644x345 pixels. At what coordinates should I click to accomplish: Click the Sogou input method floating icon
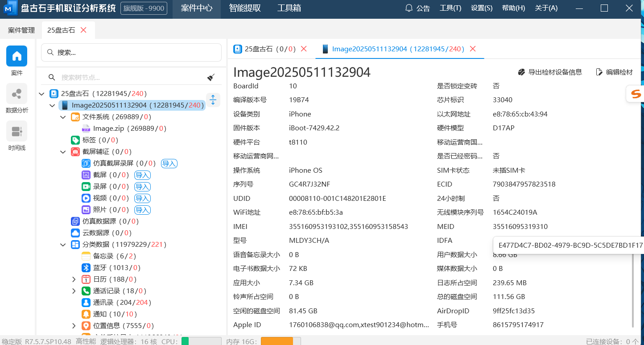pos(636,94)
